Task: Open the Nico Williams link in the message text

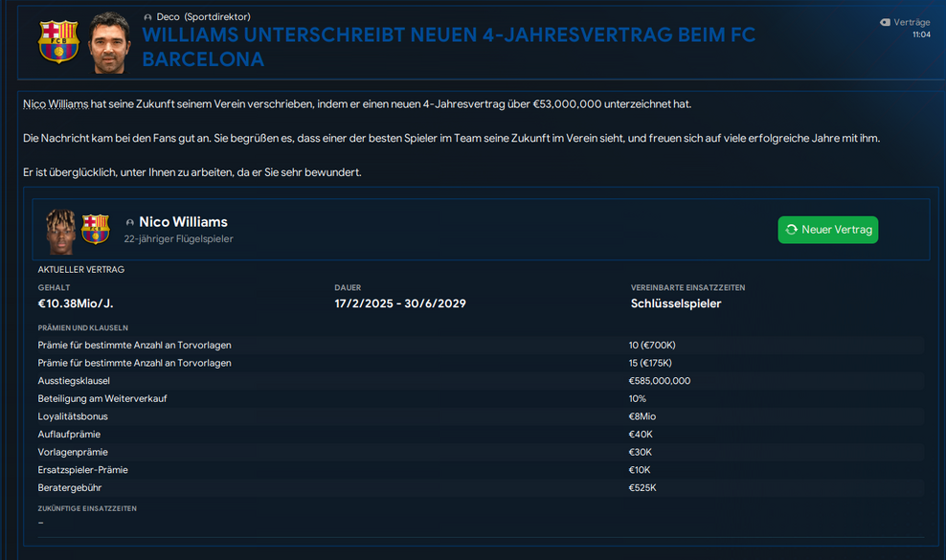Action: 57,103
